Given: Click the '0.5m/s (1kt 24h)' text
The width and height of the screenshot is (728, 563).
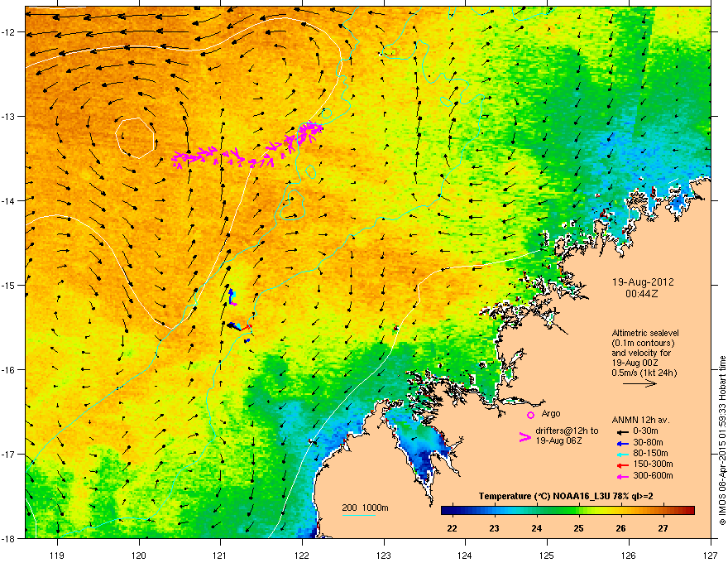Looking at the screenshot, I should pyautogui.click(x=644, y=373).
